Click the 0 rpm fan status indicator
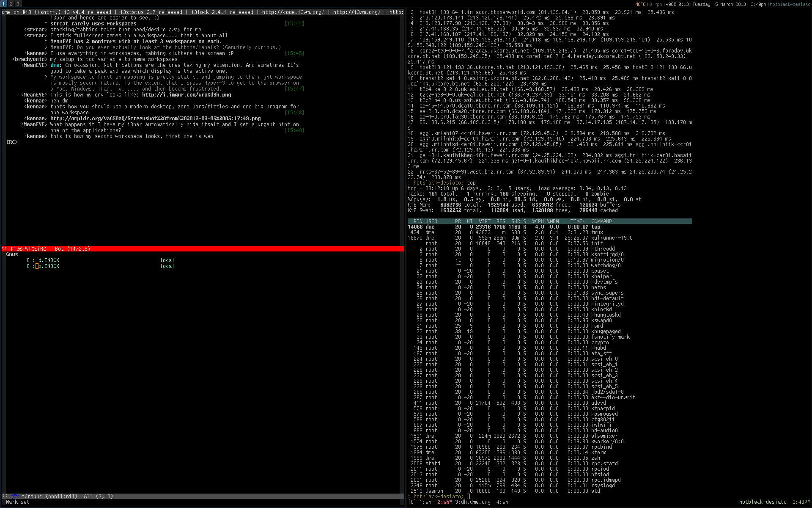This screenshot has width=812, height=508. point(656,4)
